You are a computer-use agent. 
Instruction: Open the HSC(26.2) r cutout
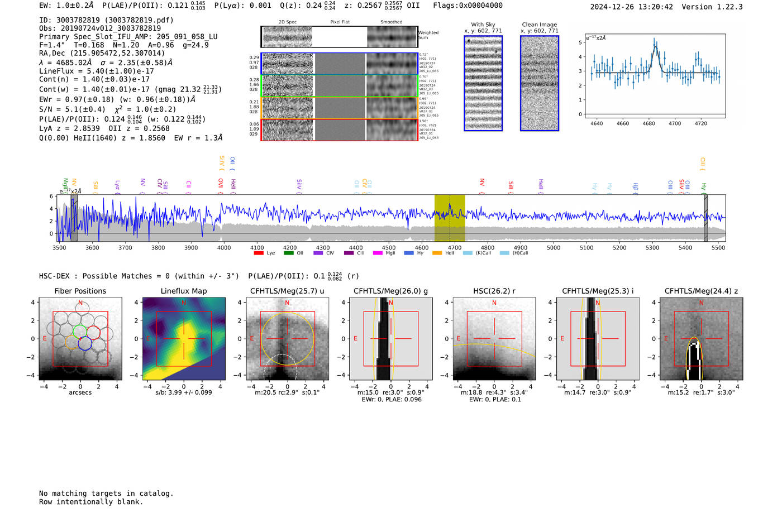494,339
